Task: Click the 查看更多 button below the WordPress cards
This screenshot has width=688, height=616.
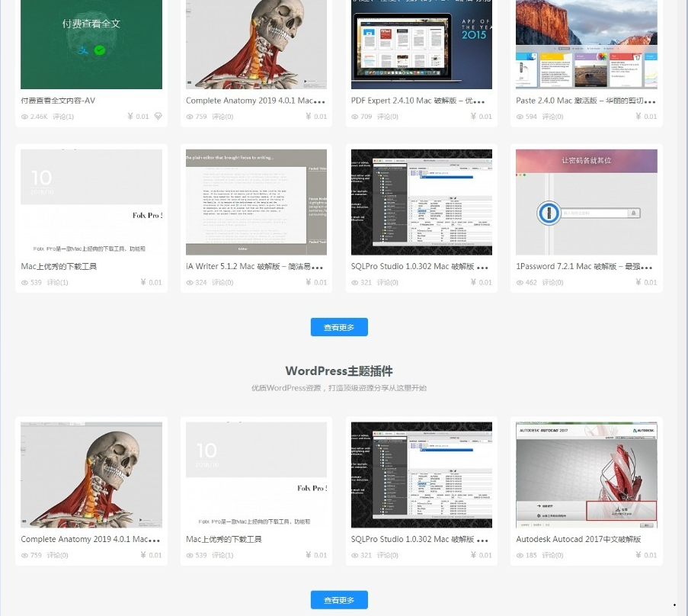Action: coord(339,600)
